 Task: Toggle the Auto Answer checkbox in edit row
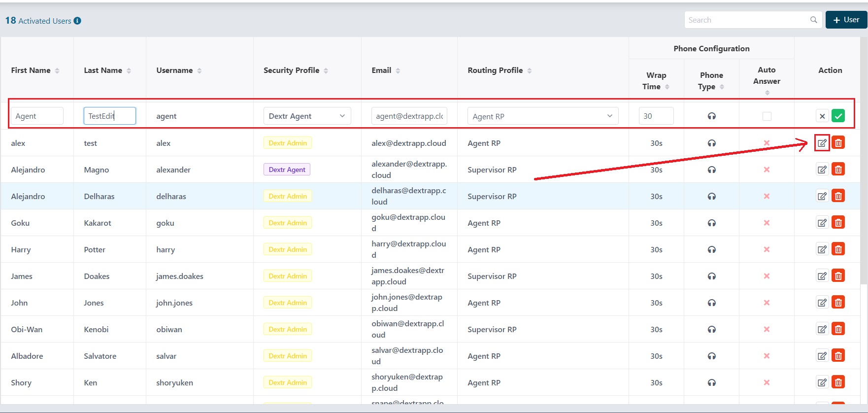point(767,116)
